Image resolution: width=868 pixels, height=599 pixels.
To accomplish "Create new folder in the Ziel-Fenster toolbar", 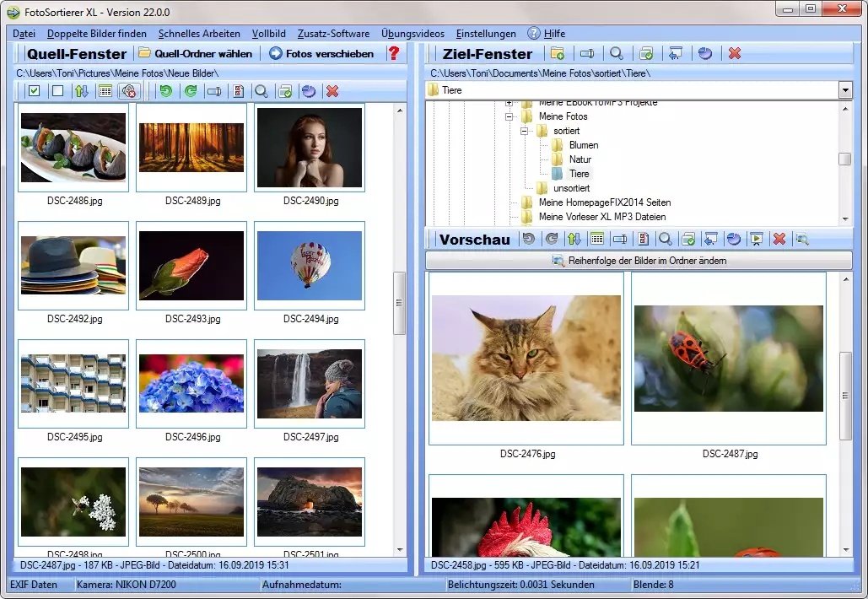I will [x=558, y=53].
